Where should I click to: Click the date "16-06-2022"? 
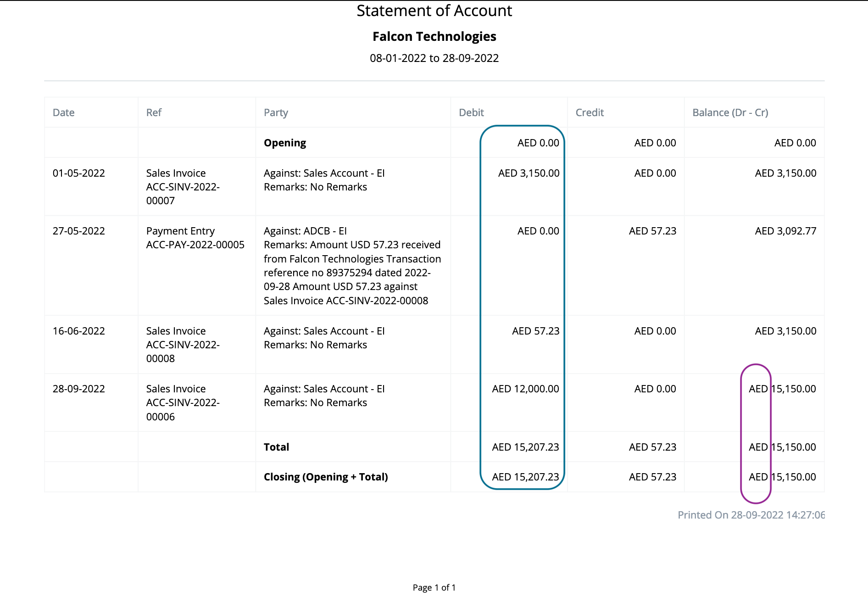point(79,331)
